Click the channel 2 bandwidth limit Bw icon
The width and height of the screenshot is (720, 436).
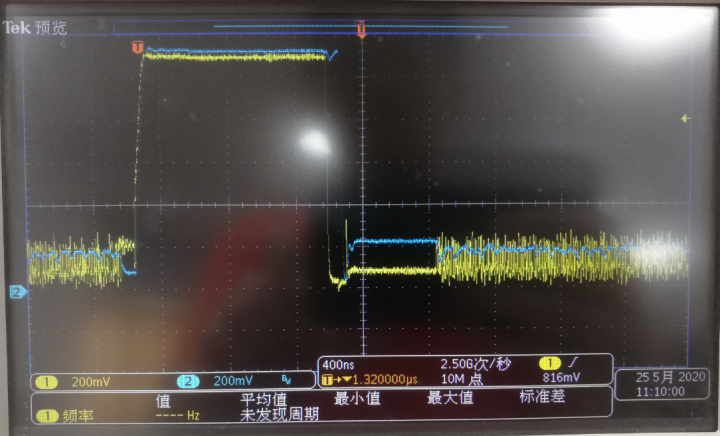click(x=286, y=380)
